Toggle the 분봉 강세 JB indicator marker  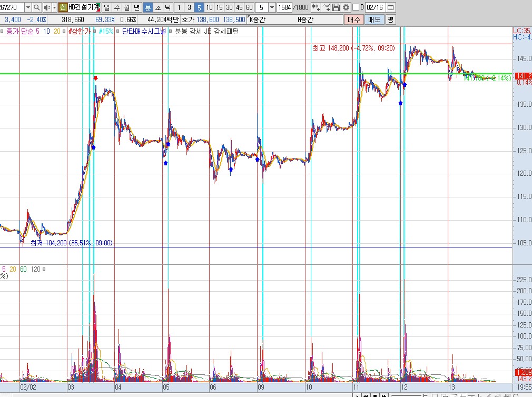point(170,31)
